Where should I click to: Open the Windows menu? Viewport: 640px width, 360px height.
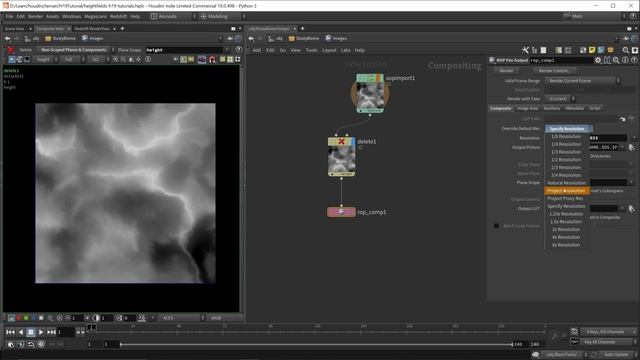click(72, 16)
